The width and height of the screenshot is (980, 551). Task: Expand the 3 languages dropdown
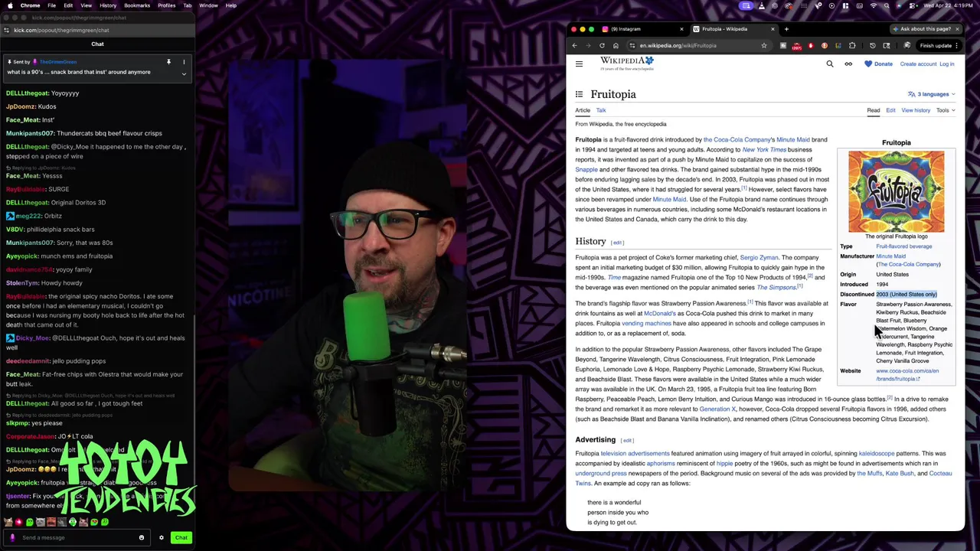pos(931,94)
